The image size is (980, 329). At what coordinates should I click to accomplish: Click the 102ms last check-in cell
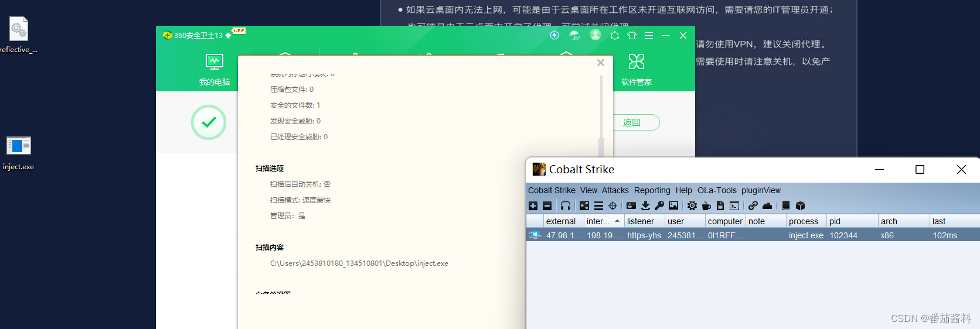(955, 235)
